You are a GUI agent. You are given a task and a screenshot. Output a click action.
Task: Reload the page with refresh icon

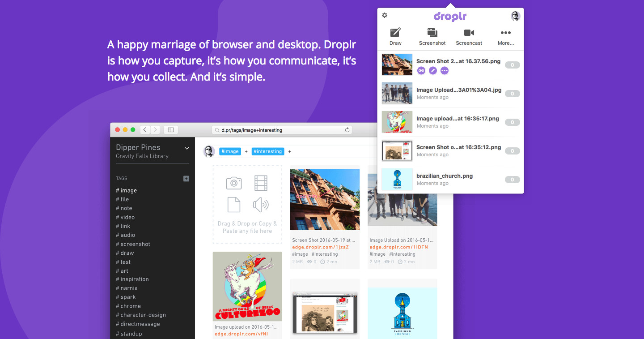click(347, 130)
